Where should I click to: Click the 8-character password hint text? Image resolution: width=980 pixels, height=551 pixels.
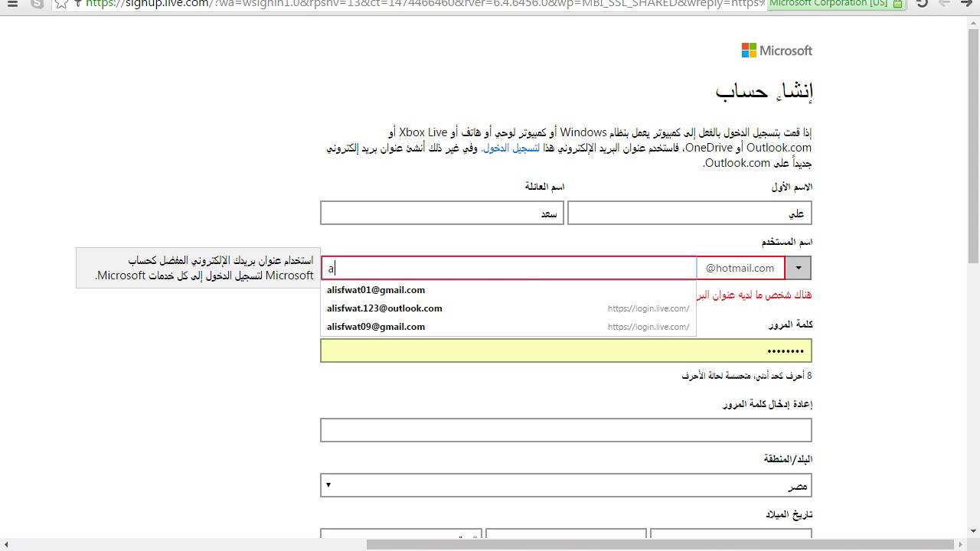746,376
